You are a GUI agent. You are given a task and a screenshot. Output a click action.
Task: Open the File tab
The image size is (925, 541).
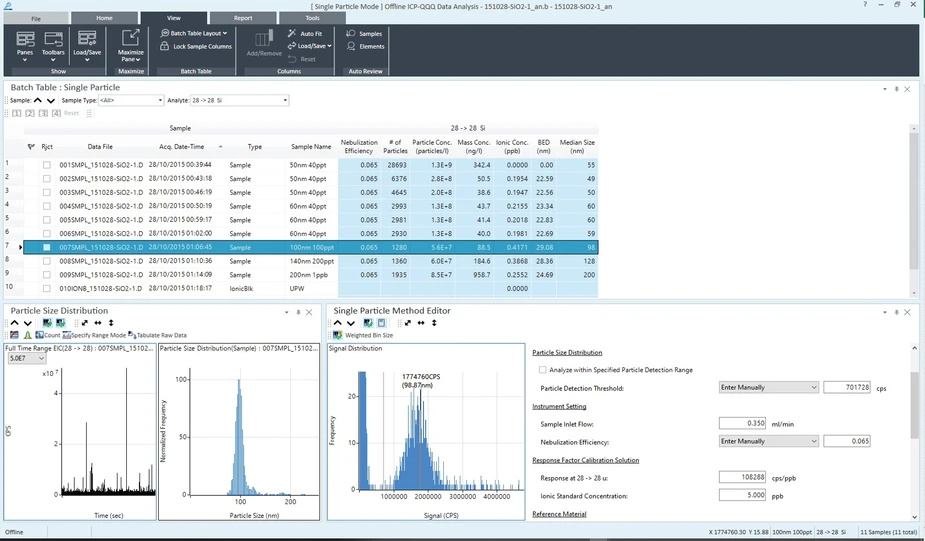[x=36, y=19]
